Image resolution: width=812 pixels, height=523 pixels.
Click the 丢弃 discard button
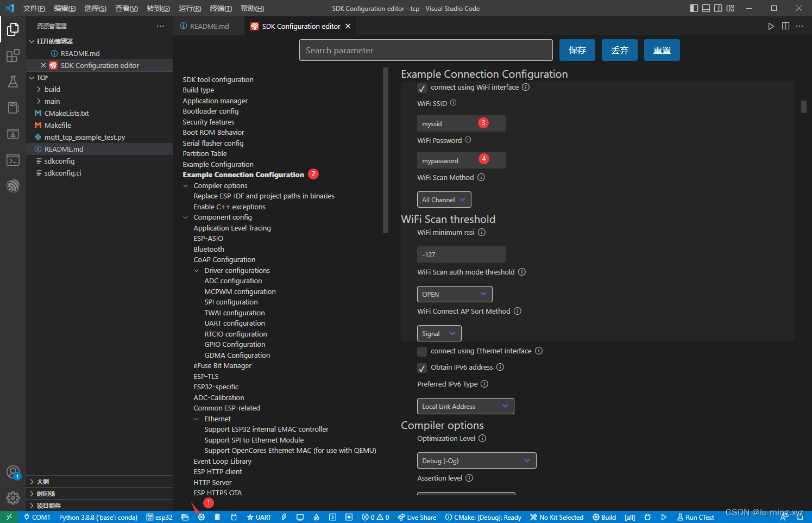[620, 50]
